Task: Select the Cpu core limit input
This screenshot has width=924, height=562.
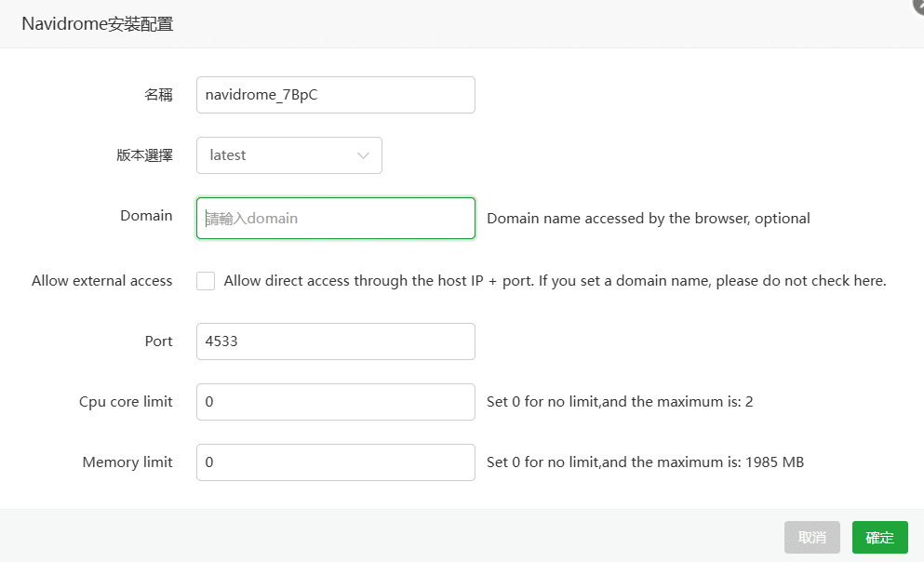Action: click(335, 402)
